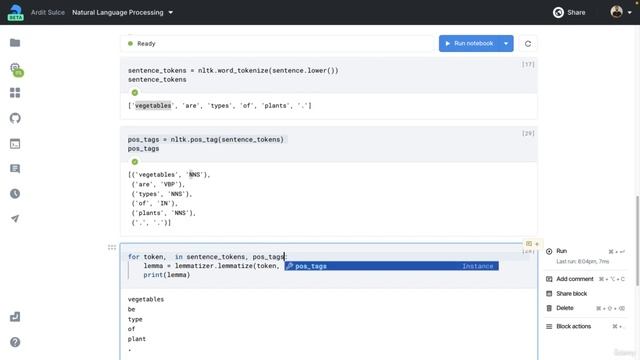This screenshot has width=640, height=360.
Task: Click the 'type' lemma output line
Action: 135,319
